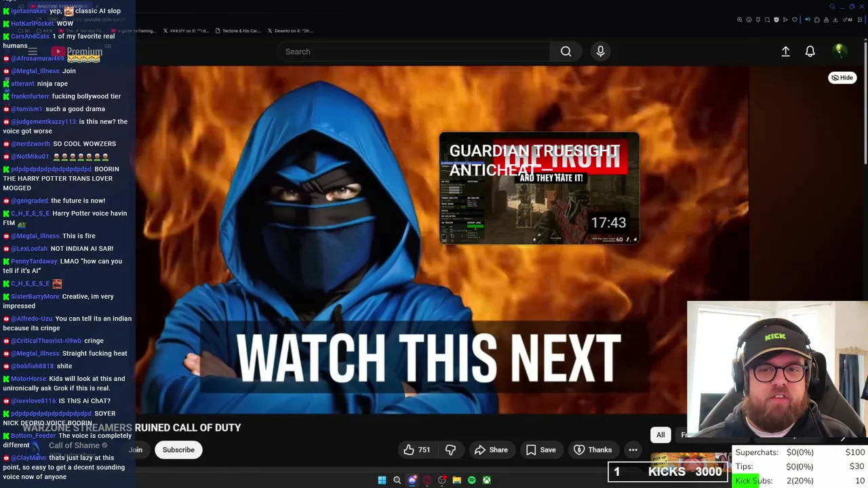This screenshot has width=868, height=488.
Task: Select the All filter chip
Action: pyautogui.click(x=660, y=434)
